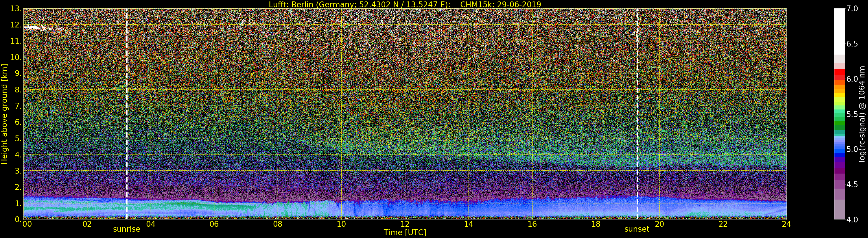The height and width of the screenshot is (238, 868).
Task: Click the "18" time axis tick label
Action: point(596,224)
